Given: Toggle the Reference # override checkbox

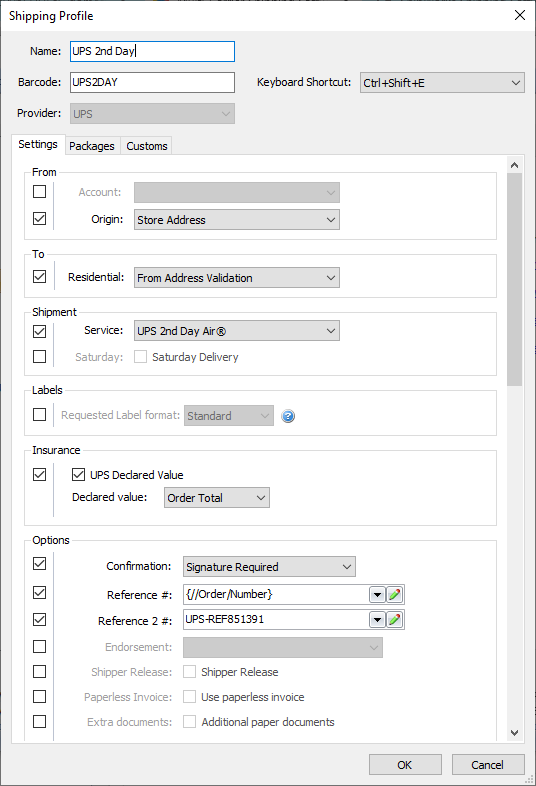Looking at the screenshot, I should click(x=39, y=593).
